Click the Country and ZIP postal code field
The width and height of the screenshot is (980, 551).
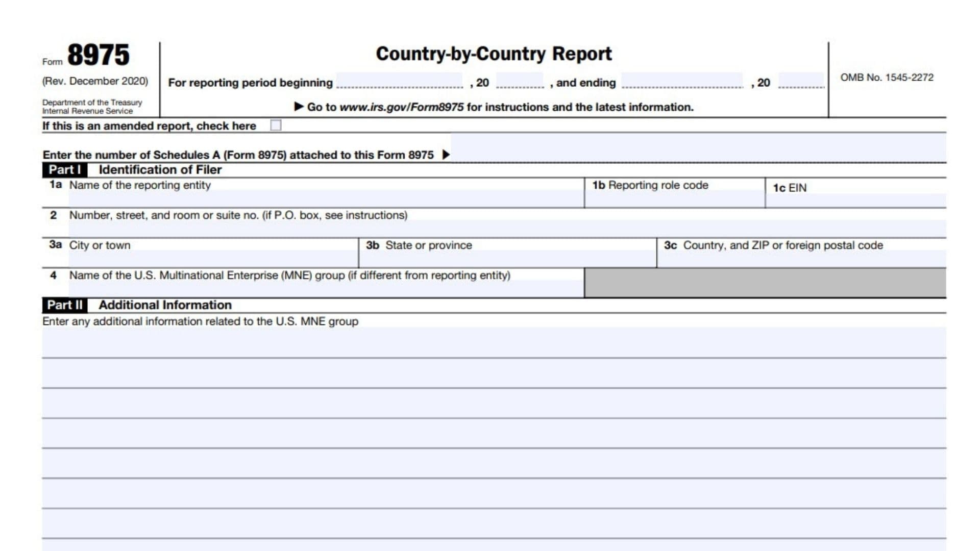[x=801, y=259]
